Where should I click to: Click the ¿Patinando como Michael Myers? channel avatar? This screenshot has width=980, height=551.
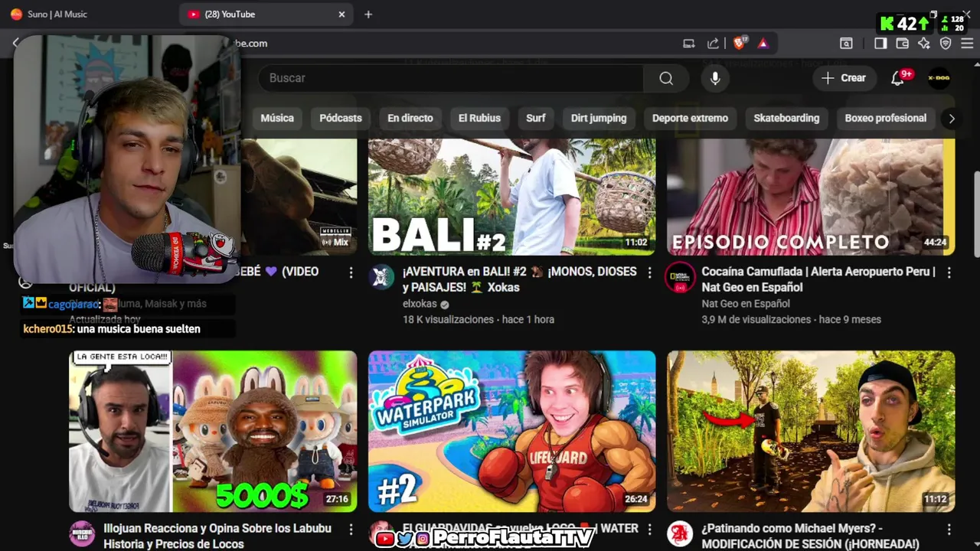(680, 534)
